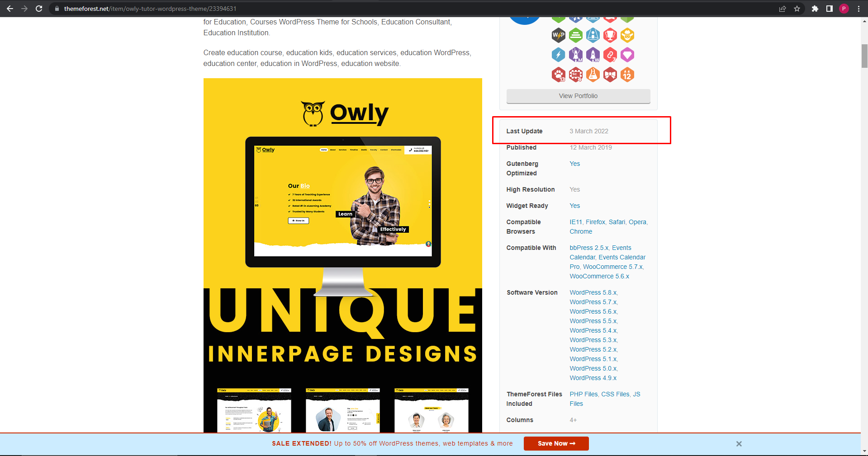This screenshot has height=456, width=868.
Task: Click the WordPress 5.1.x link
Action: coord(593,359)
